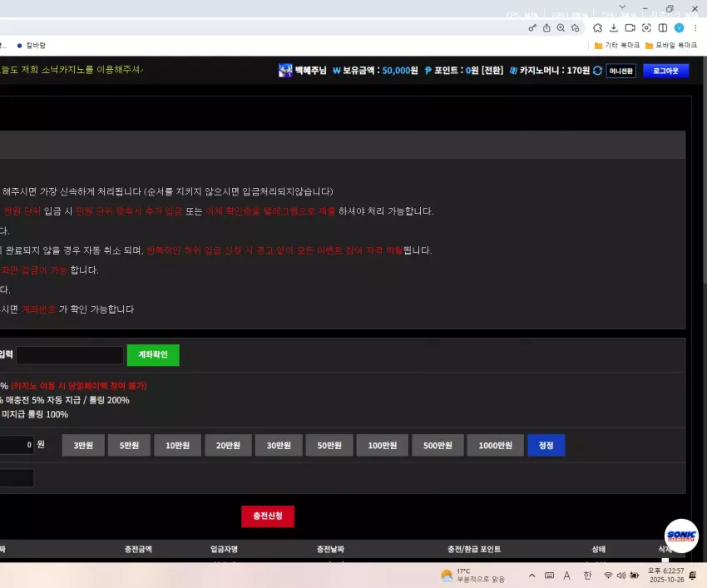This screenshot has height=588, width=707.
Task: Click the account password input field
Action: (70, 355)
